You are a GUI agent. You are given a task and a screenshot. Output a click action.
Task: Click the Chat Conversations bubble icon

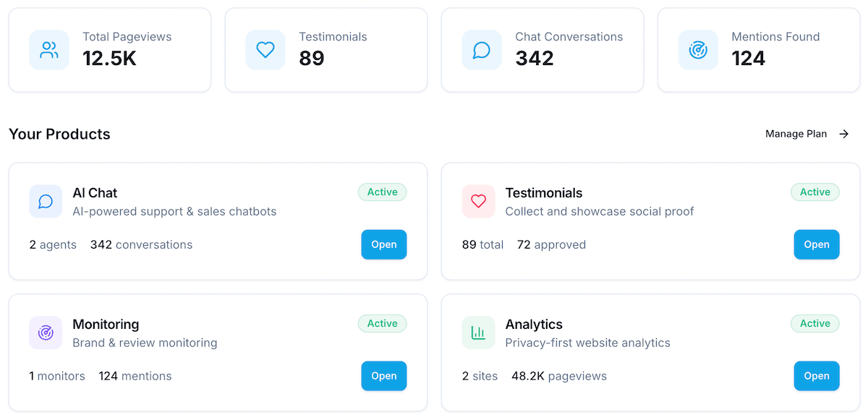[x=482, y=50]
